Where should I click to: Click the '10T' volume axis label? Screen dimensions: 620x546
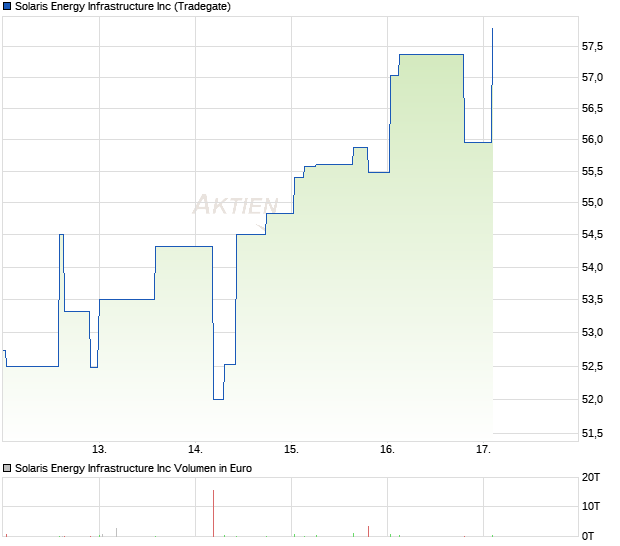591,506
